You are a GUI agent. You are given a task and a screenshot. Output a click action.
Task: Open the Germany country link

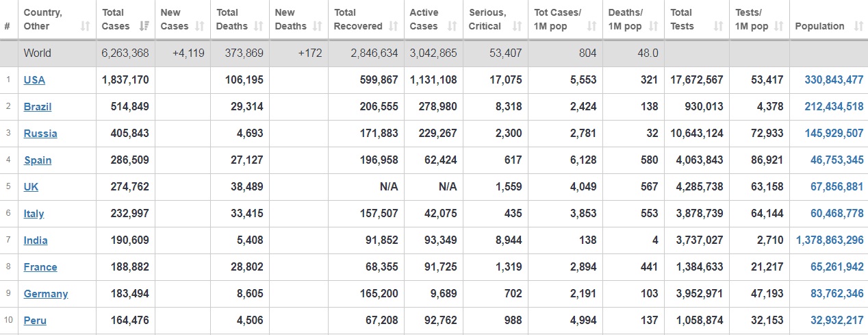46,294
